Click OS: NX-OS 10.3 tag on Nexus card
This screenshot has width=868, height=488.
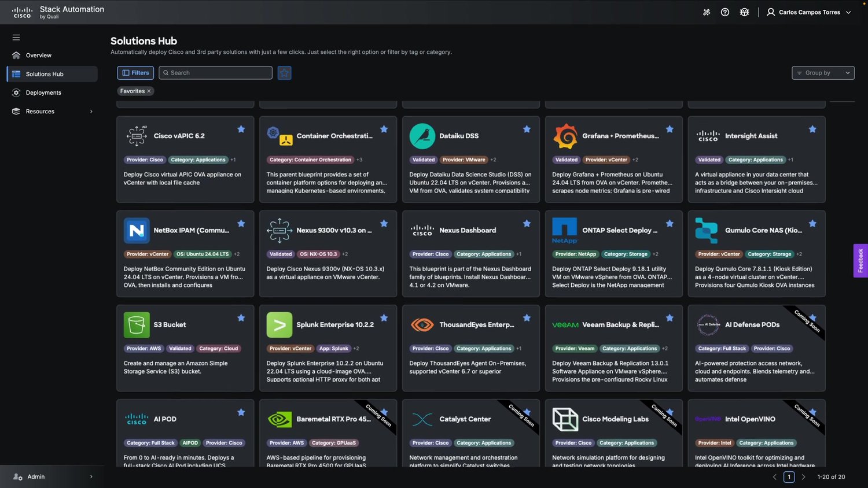tap(318, 254)
